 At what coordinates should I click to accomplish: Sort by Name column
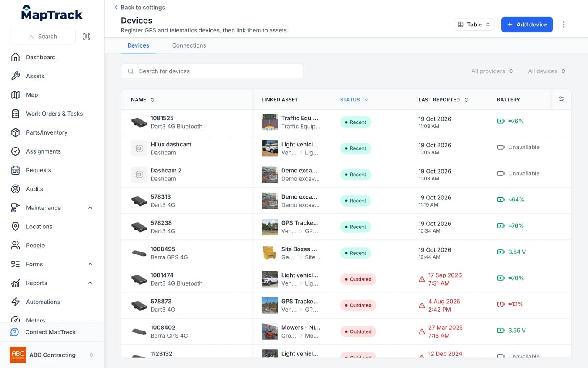point(143,100)
